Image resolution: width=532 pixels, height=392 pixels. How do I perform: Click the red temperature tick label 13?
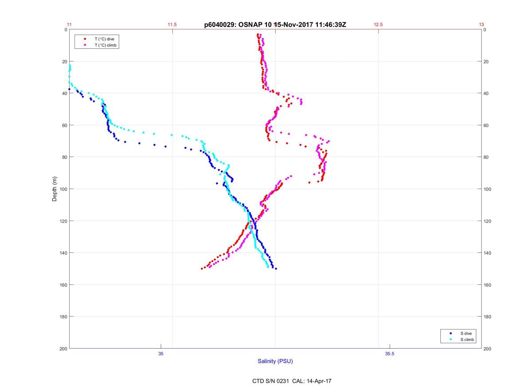click(481, 25)
